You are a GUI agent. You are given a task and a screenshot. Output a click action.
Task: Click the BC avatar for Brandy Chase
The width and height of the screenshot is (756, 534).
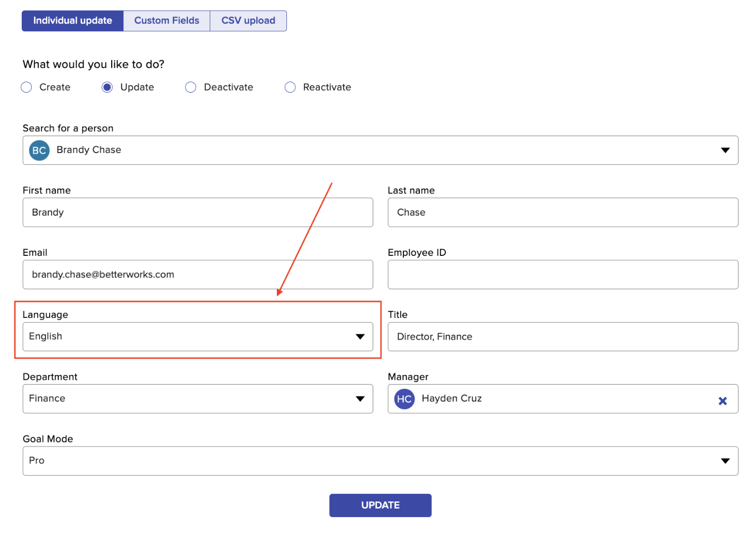click(x=39, y=150)
